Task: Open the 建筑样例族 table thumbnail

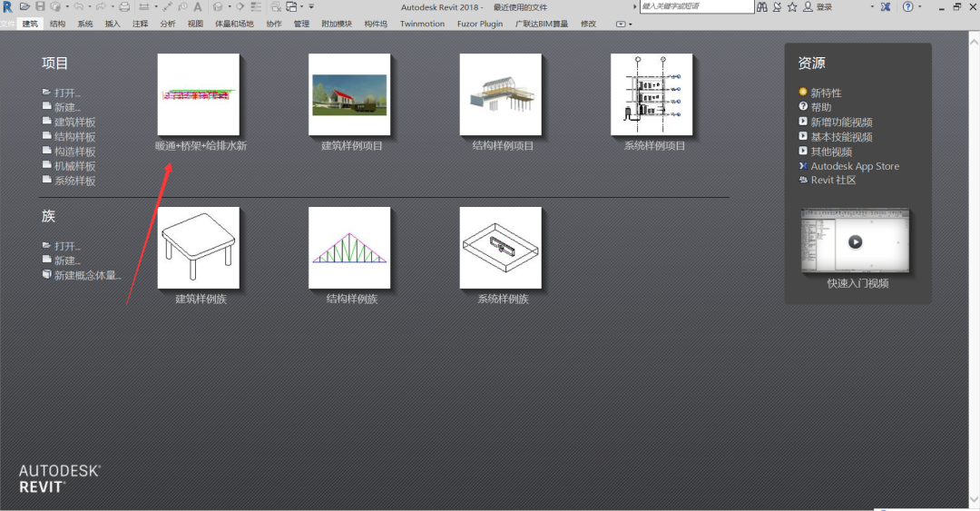Action: point(199,248)
